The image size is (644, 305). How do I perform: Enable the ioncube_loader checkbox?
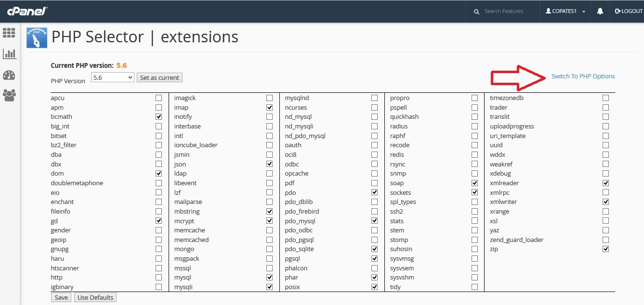(x=269, y=145)
